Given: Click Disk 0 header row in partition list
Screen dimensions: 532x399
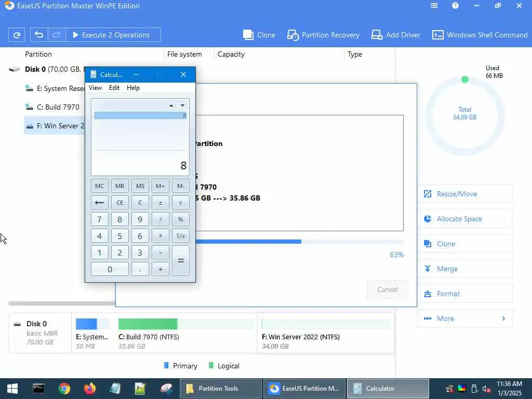Looking at the screenshot, I should click(46, 69).
